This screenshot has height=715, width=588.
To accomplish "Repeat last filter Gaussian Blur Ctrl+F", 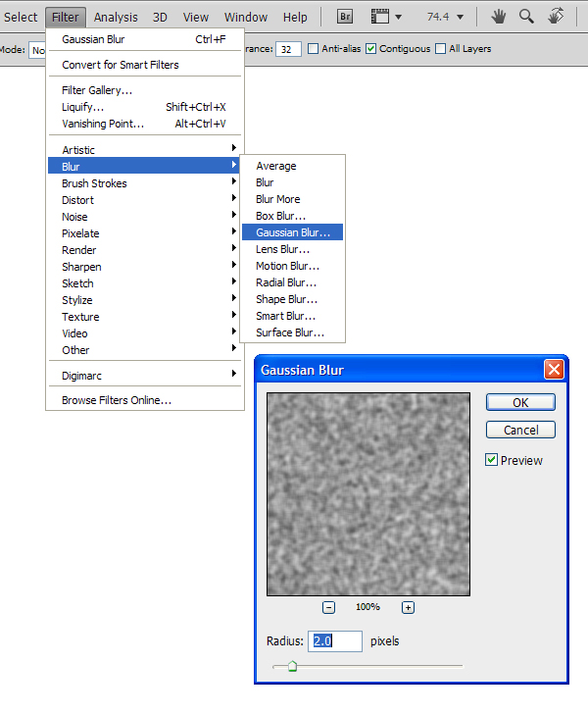I will [145, 39].
